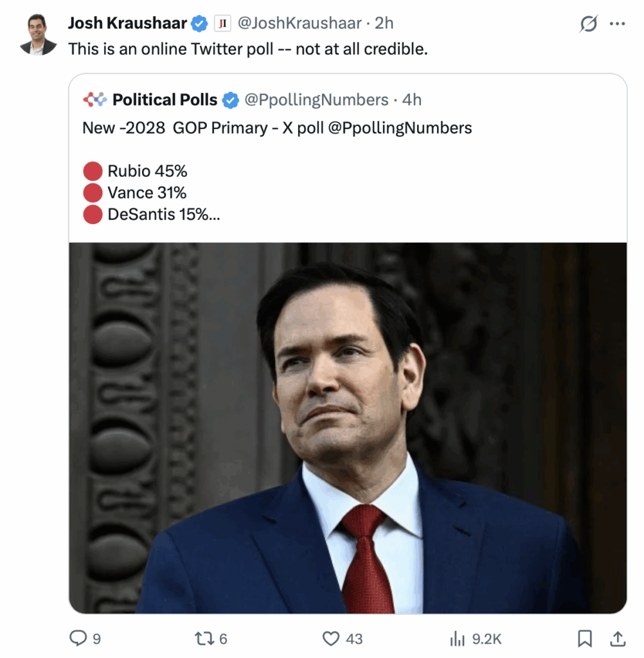The image size is (644, 658).
Task: Click Political Polls' blue verified badge
Action: coord(229,100)
